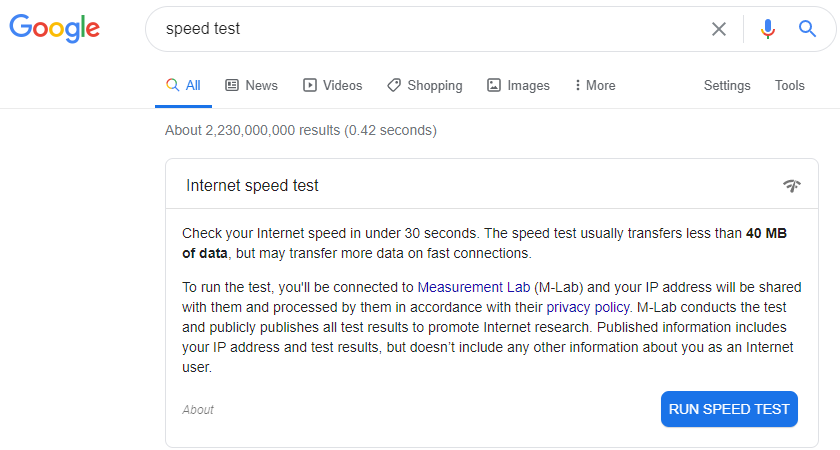This screenshot has width=840, height=450.
Task: Expand the More menu
Action: pyautogui.click(x=595, y=86)
